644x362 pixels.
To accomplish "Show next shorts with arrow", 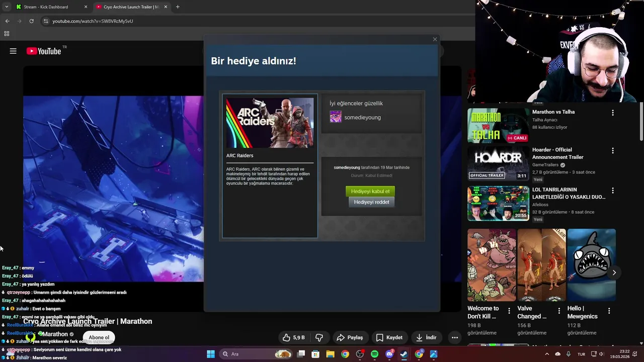I will pyautogui.click(x=614, y=273).
